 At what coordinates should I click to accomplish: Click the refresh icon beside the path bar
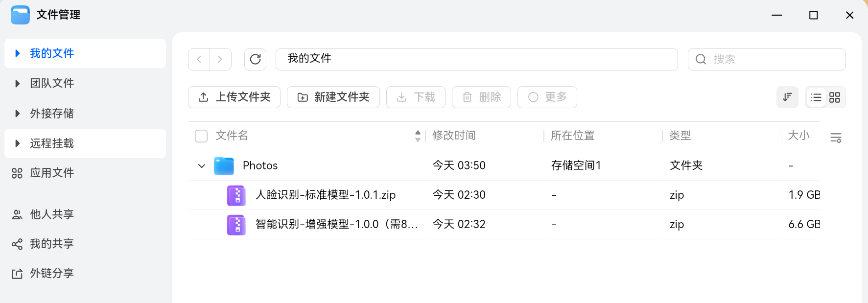coord(255,59)
